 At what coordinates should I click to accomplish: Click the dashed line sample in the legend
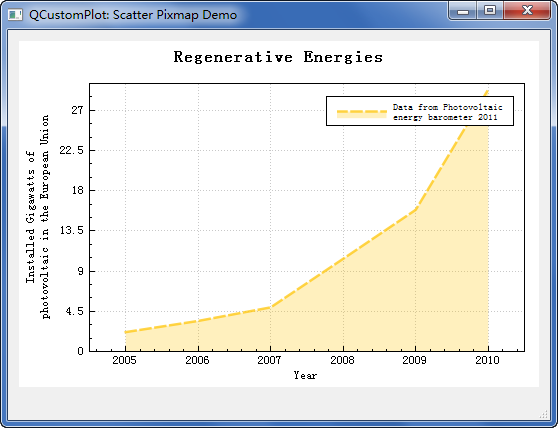point(362,112)
